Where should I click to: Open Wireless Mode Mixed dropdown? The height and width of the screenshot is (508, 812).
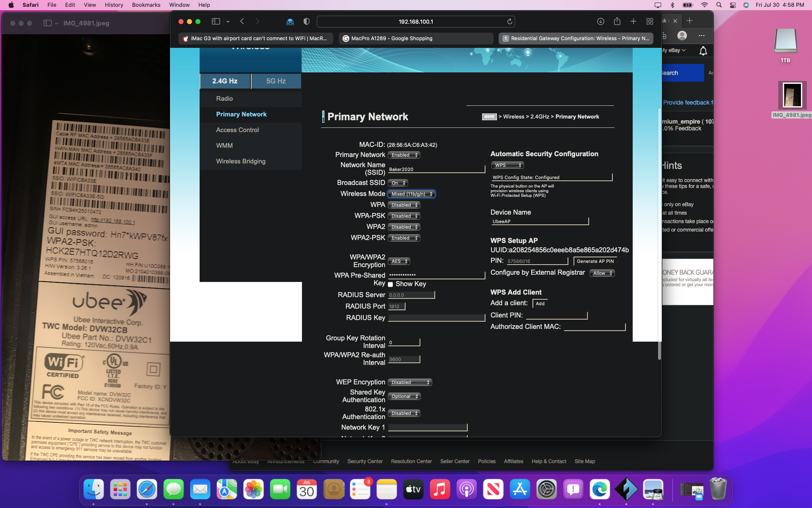[411, 194]
